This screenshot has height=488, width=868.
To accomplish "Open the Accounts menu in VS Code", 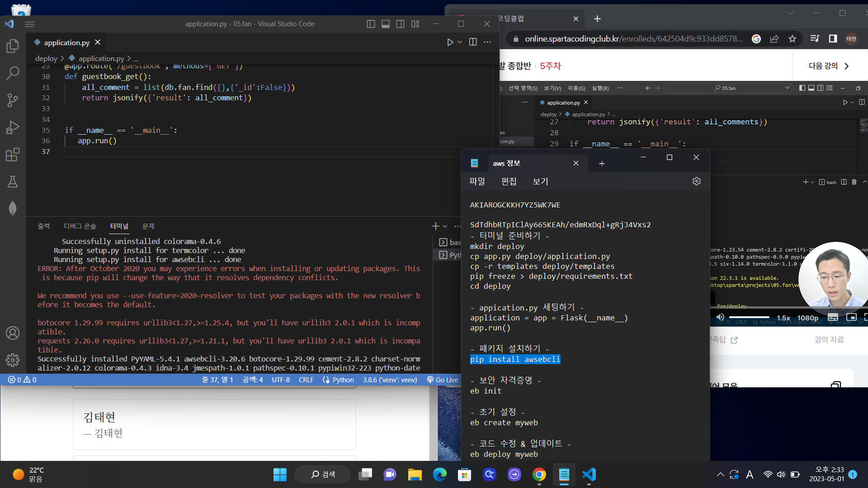I will point(13,333).
